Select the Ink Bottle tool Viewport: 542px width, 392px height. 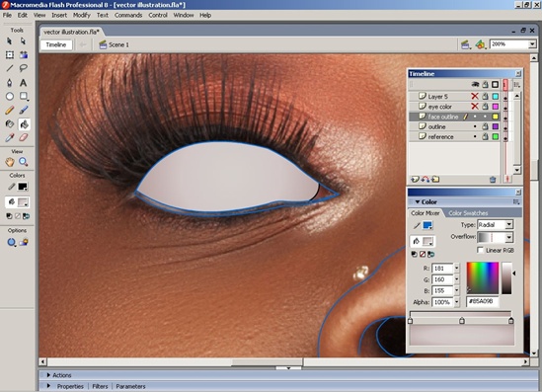coord(10,124)
